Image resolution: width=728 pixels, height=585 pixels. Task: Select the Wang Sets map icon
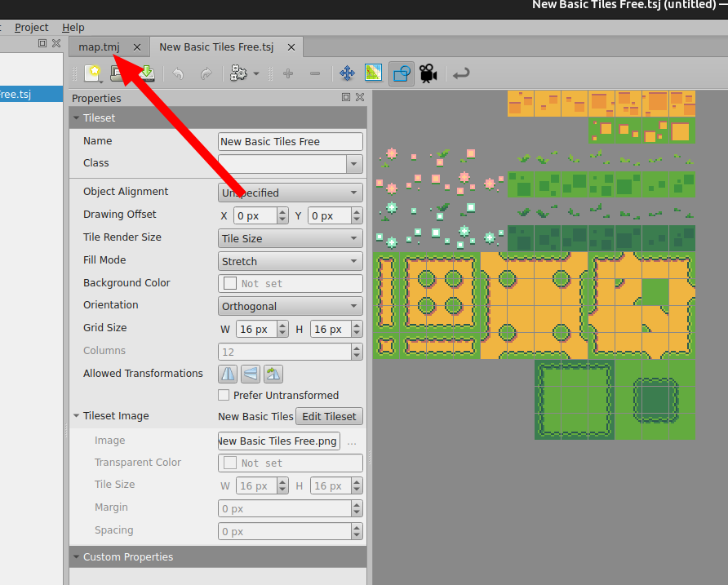[373, 73]
